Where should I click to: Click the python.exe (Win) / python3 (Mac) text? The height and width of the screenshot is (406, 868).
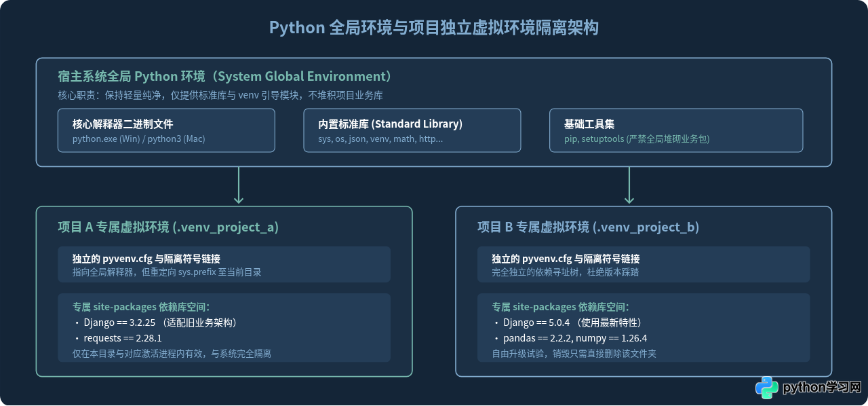click(x=139, y=139)
